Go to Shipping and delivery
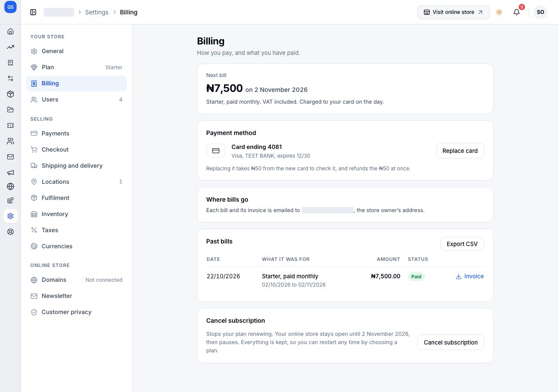Screen dimensions: 558x392 [76, 166]
